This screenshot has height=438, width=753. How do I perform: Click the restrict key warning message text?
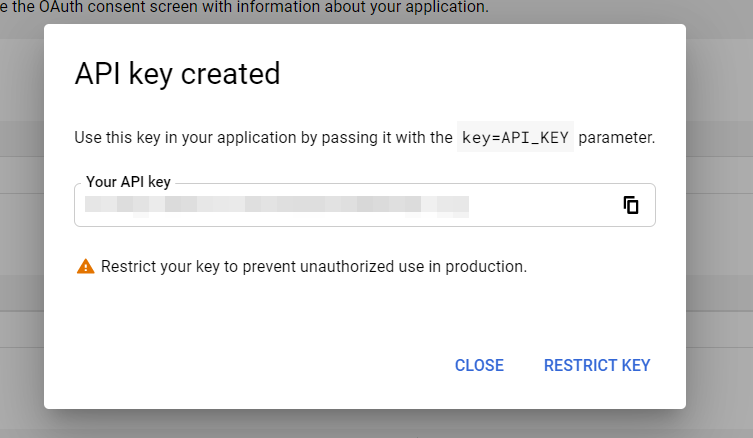tap(313, 267)
